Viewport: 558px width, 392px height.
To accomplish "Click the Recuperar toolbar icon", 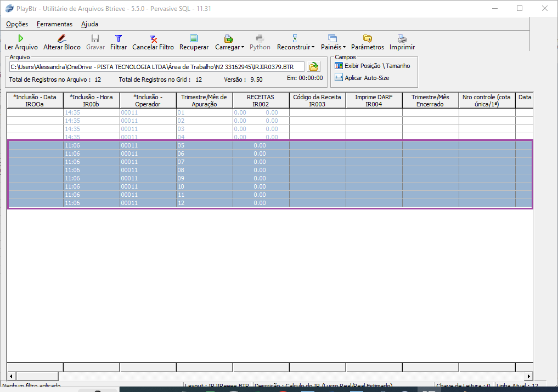I will click(194, 38).
